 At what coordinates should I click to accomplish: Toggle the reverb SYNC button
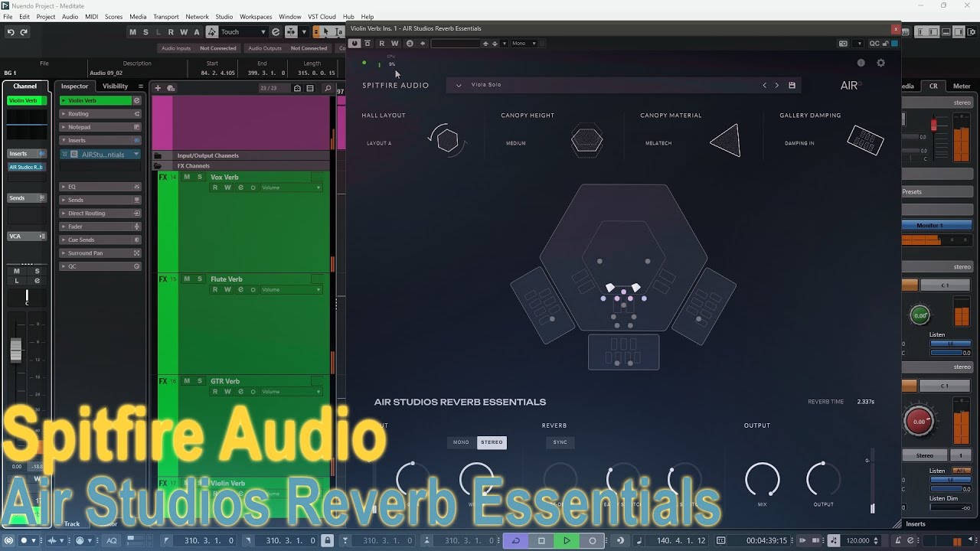(x=560, y=442)
